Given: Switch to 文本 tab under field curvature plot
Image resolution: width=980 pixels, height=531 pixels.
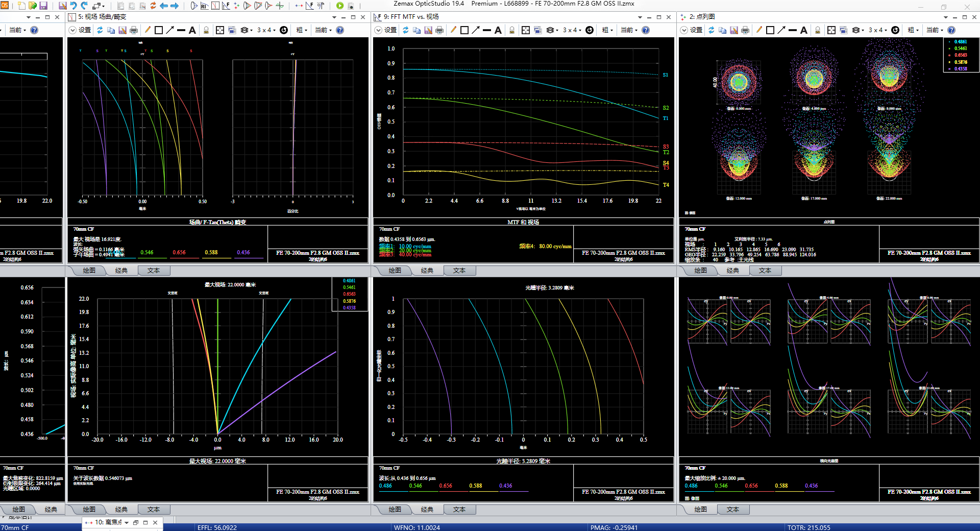Looking at the screenshot, I should 154,271.
